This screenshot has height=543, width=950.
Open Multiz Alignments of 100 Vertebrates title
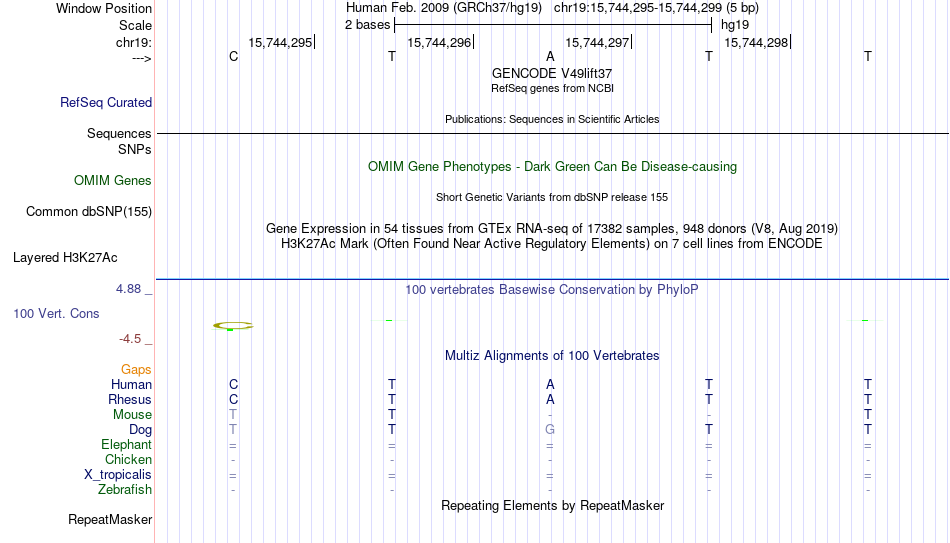pos(552,356)
